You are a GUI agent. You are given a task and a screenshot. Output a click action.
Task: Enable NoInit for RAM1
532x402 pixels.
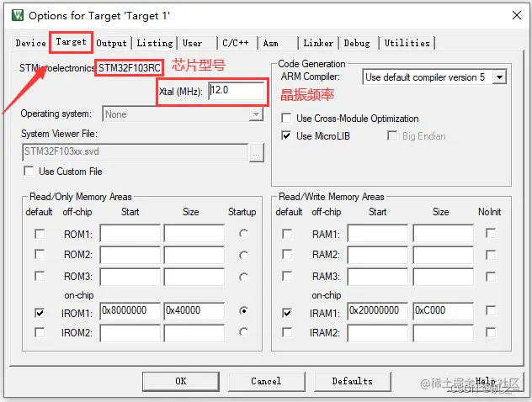(491, 233)
